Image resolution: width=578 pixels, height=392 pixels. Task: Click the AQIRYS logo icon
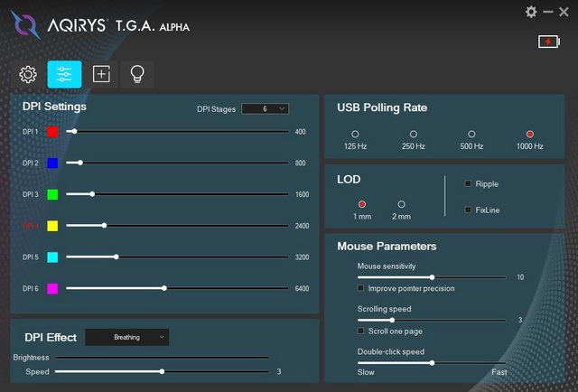(x=25, y=24)
